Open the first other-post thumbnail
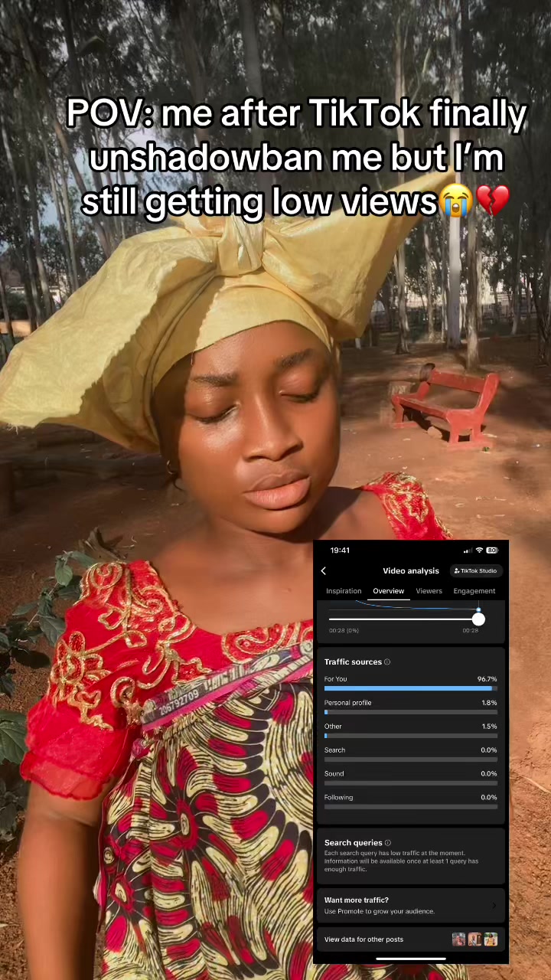This screenshot has height=980, width=551. [x=458, y=939]
